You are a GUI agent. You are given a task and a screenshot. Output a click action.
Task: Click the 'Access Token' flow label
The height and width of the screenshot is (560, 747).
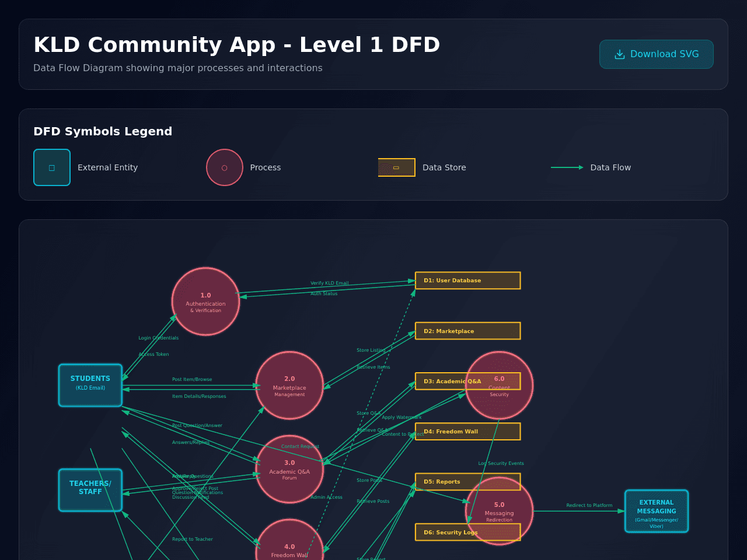pos(154,354)
